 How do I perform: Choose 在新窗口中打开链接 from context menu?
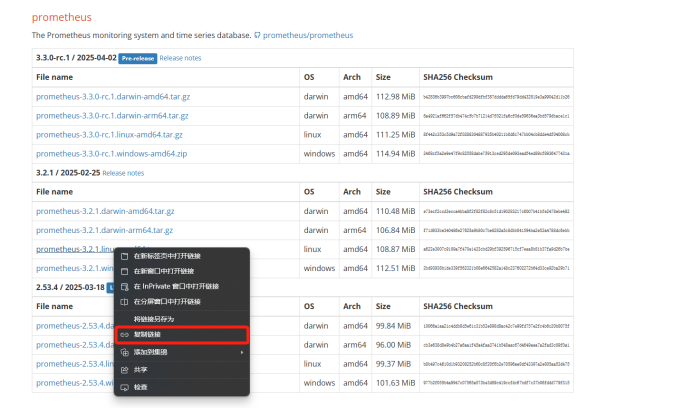[x=182, y=271]
